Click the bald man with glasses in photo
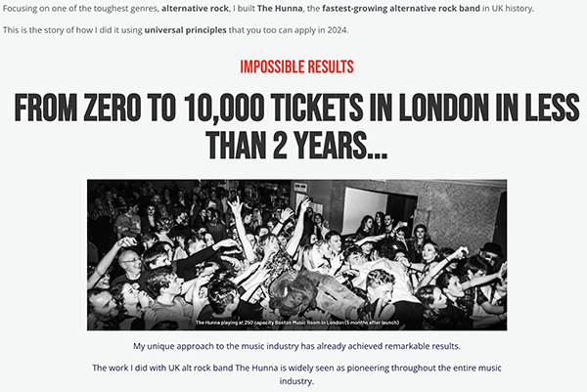 (129, 263)
